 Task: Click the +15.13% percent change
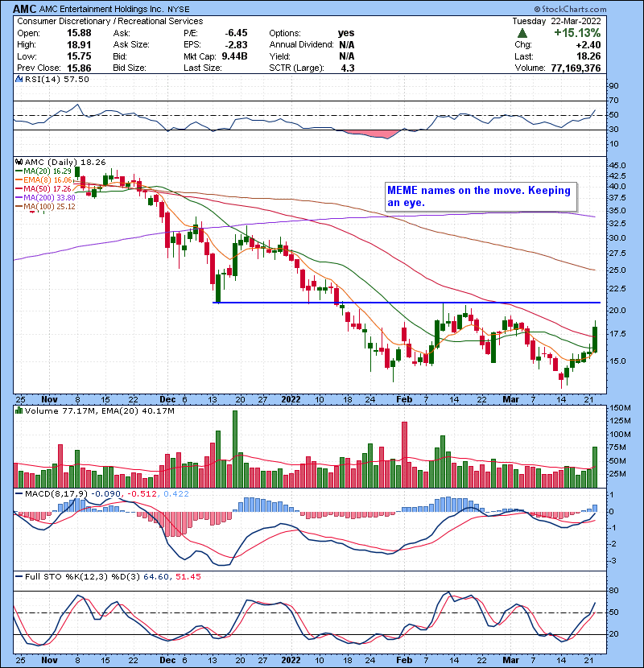tap(577, 33)
